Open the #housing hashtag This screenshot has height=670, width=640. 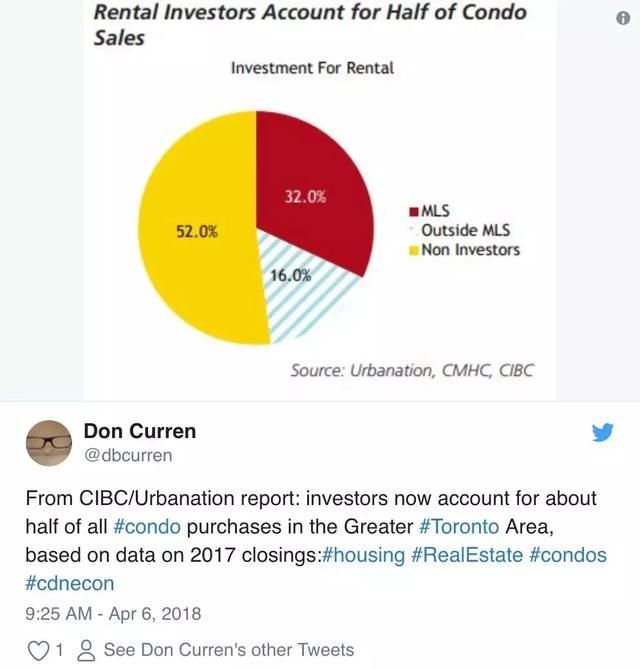(x=363, y=555)
